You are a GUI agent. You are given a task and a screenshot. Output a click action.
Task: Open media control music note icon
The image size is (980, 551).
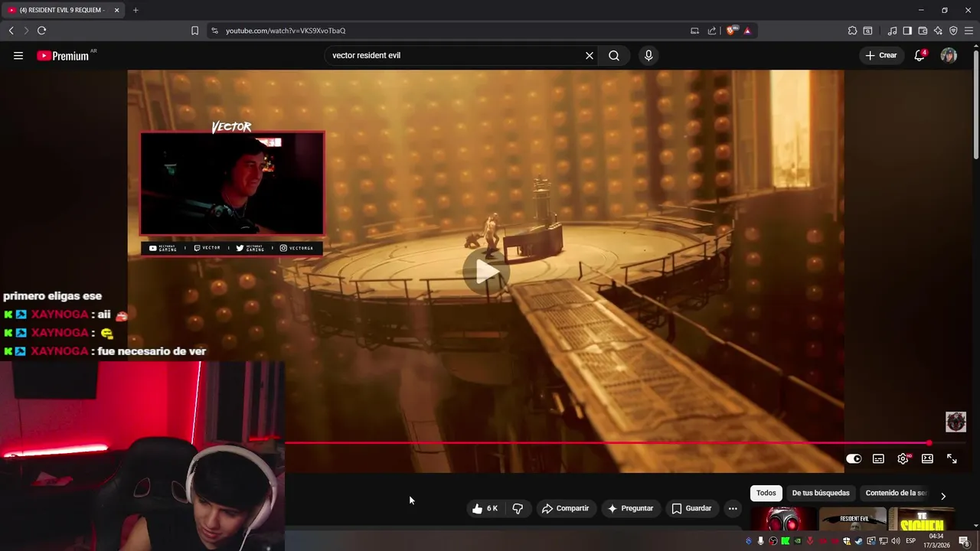892,31
